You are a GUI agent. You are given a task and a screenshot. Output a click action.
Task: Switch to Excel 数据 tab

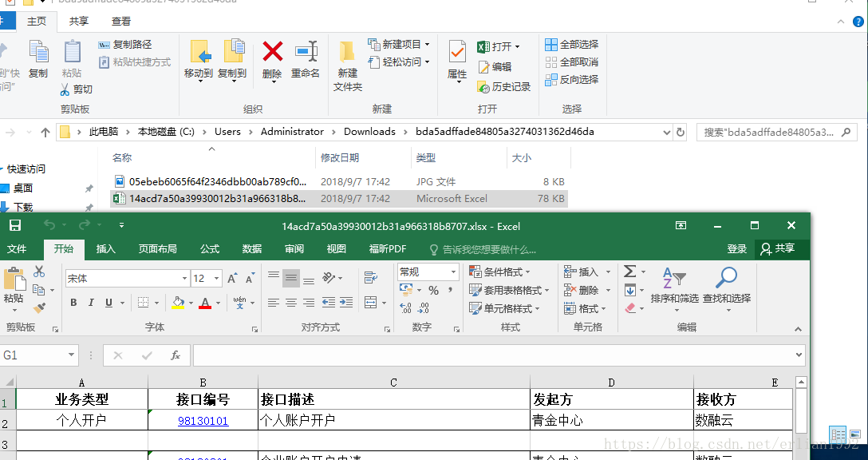tap(252, 249)
